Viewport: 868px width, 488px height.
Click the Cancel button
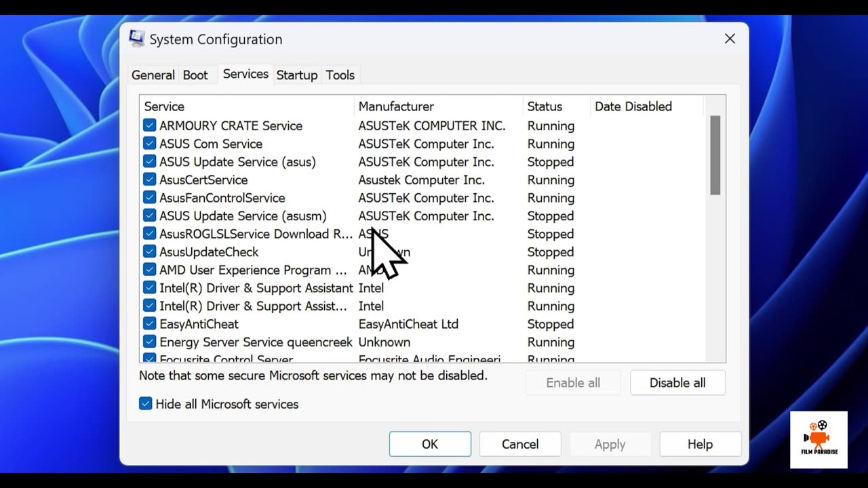[520, 444]
